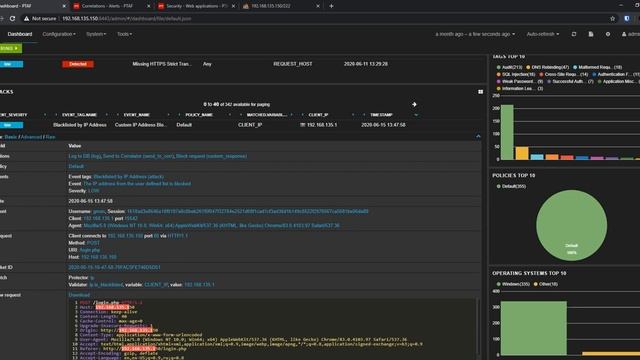Sort by EVENT_NAME column header
The width and height of the screenshot is (640, 360).
click(137, 115)
